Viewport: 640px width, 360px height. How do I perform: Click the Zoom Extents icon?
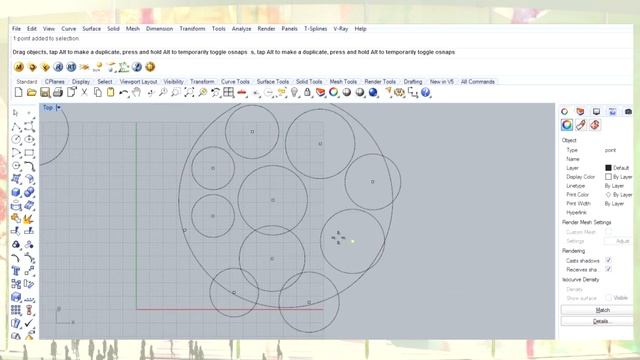click(x=189, y=92)
